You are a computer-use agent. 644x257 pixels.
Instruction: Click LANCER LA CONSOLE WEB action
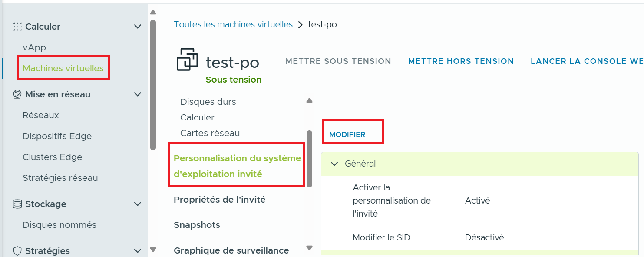coord(586,61)
